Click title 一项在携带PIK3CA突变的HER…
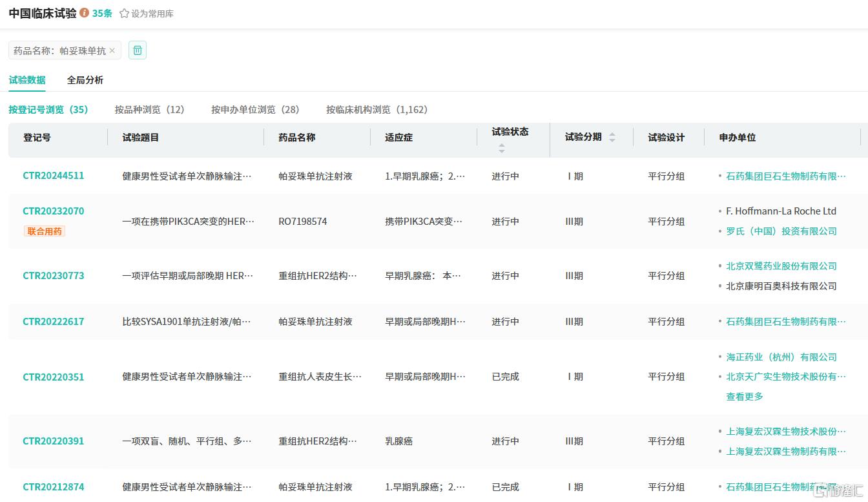Viewport: 868px width, 502px height. coord(189,222)
